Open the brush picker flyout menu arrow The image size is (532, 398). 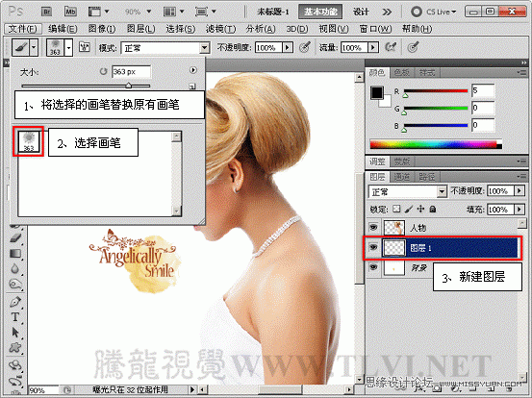point(193,70)
